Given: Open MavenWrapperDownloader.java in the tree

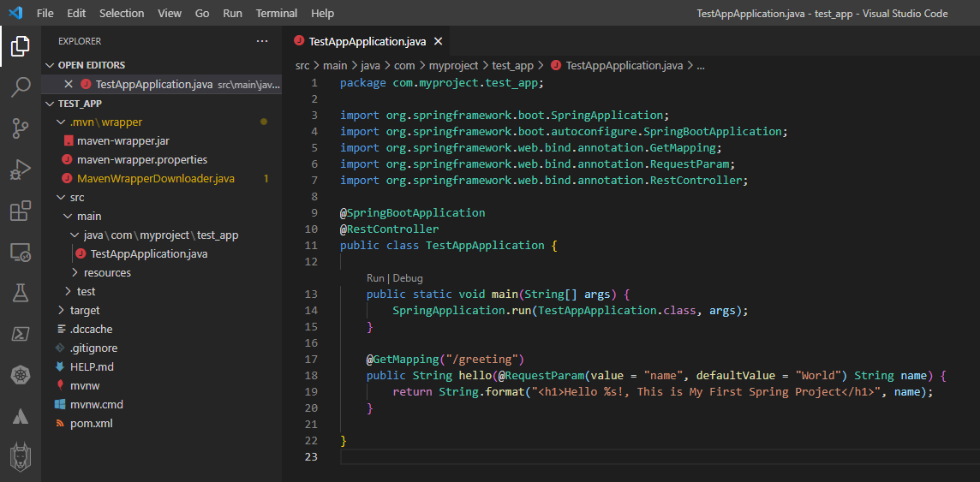Looking at the screenshot, I should tap(156, 179).
